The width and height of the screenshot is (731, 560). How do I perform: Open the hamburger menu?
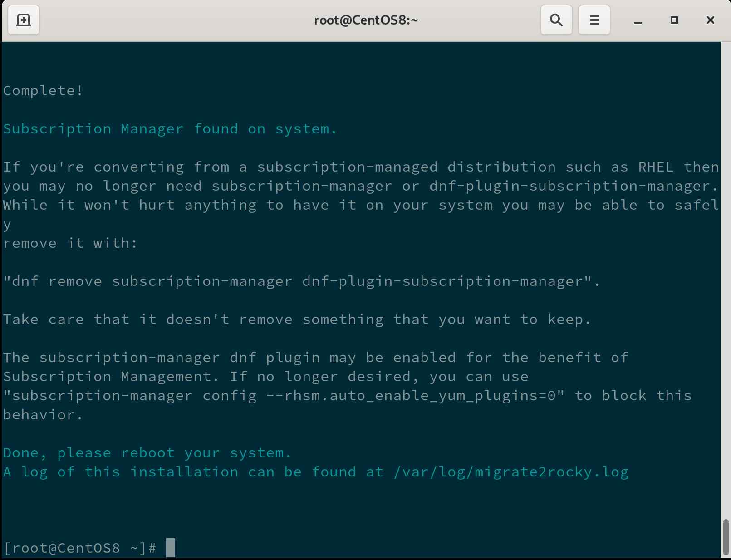point(594,20)
